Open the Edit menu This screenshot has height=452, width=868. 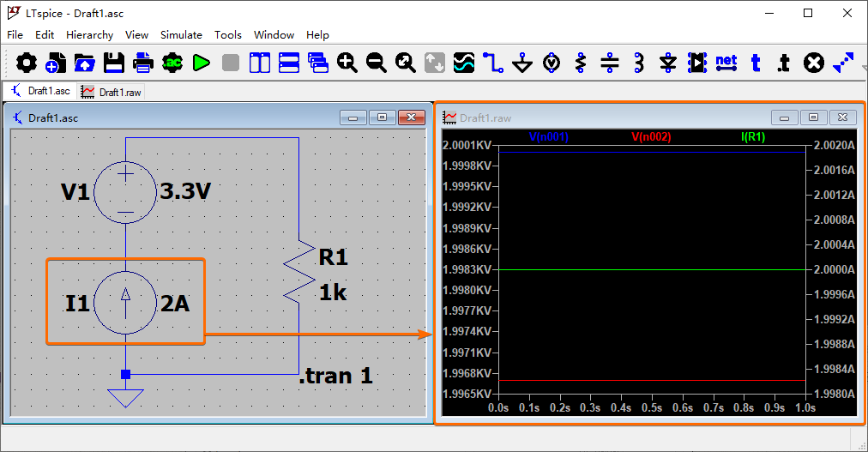point(45,35)
